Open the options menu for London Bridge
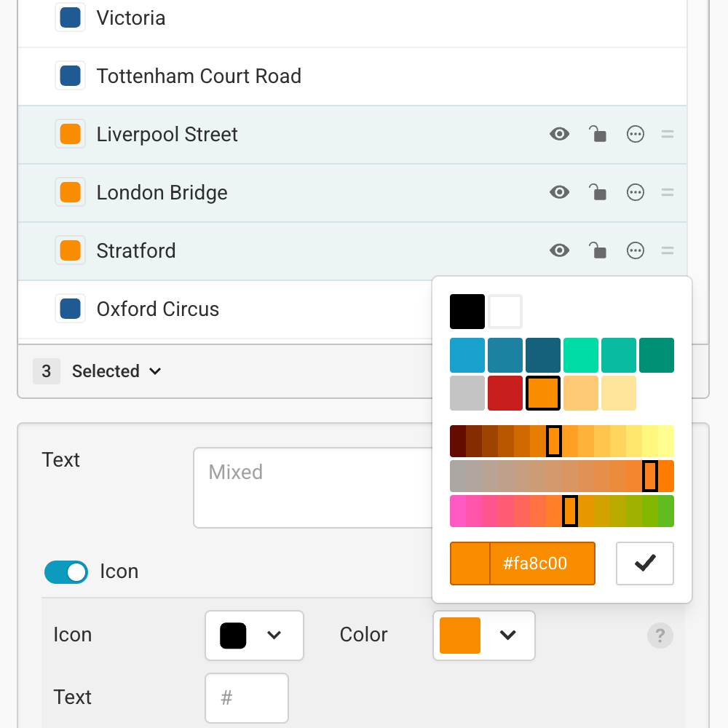The image size is (728, 728). (x=636, y=192)
